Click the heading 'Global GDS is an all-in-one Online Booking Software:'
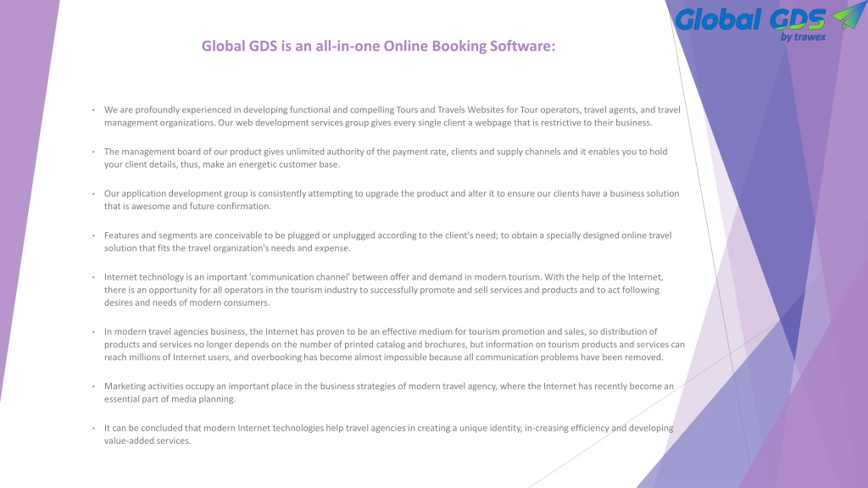 tap(378, 46)
